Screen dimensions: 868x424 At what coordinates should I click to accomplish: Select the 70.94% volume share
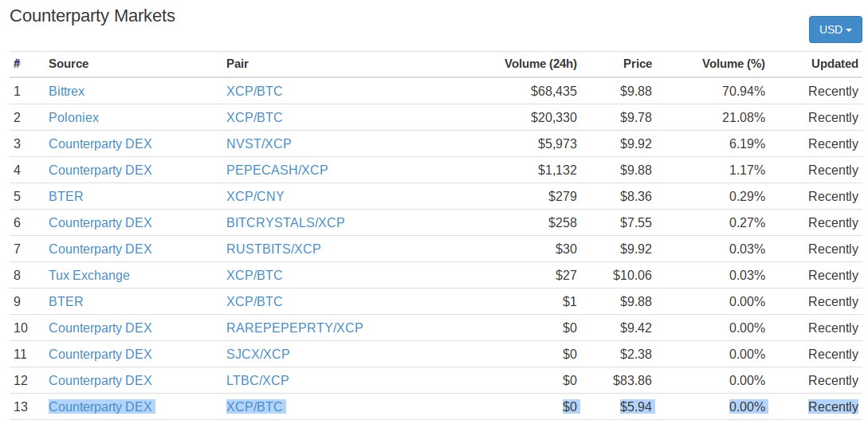(744, 92)
